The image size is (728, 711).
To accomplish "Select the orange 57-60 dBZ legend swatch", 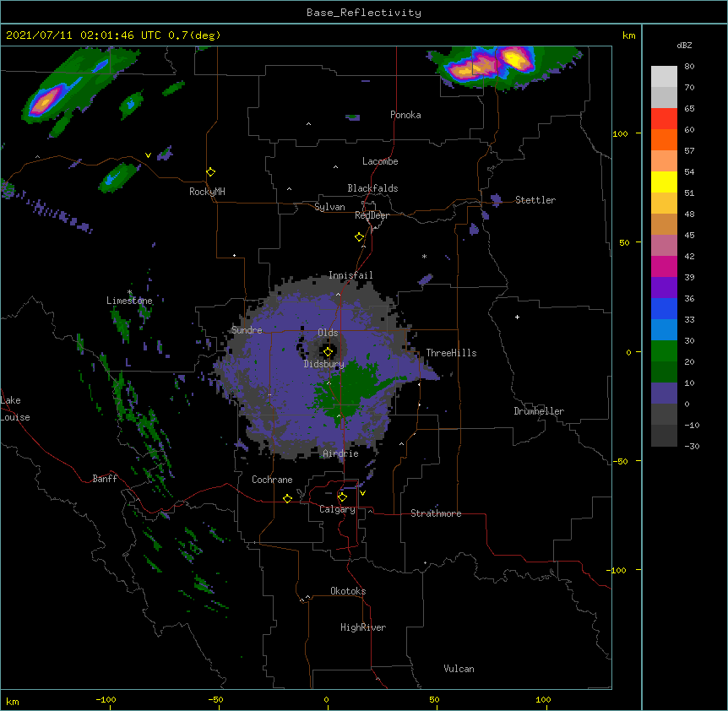I will point(664,139).
